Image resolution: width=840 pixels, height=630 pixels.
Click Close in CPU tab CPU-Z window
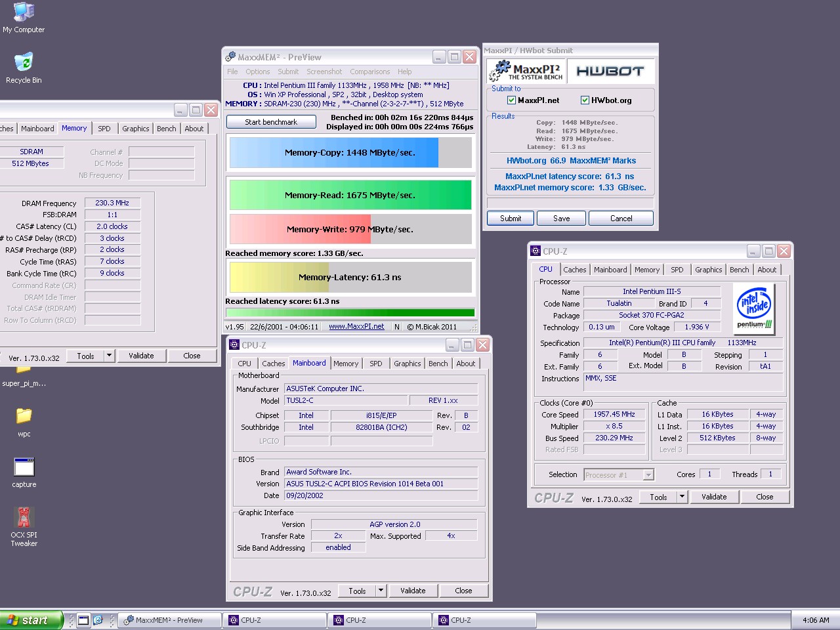765,497
